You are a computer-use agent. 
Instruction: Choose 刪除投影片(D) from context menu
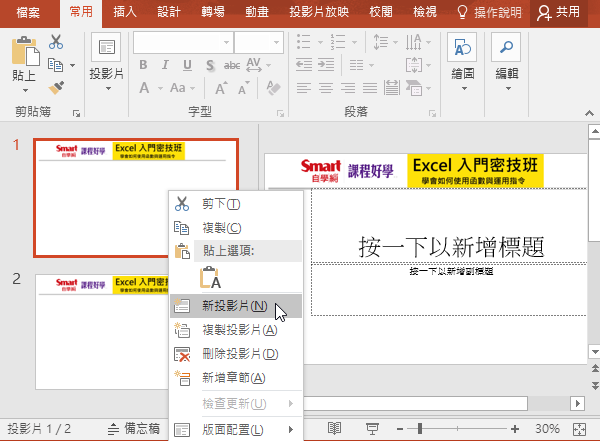tap(236, 354)
